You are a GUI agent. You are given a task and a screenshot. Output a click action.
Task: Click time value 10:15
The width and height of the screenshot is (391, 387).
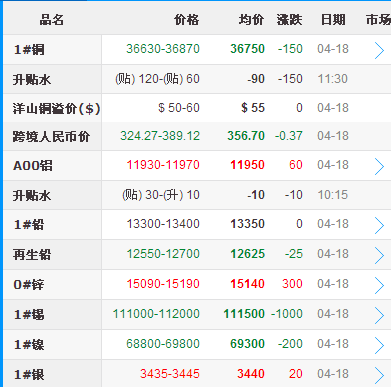[333, 195]
